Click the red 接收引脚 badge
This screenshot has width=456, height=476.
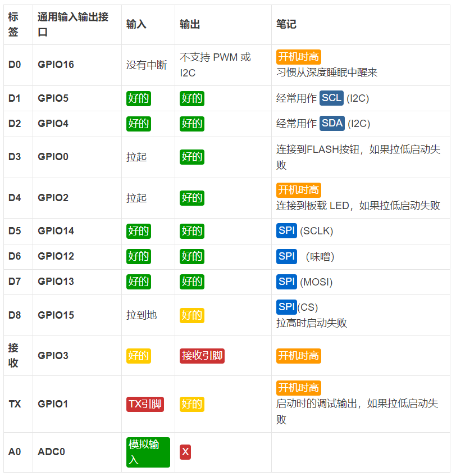[202, 355]
